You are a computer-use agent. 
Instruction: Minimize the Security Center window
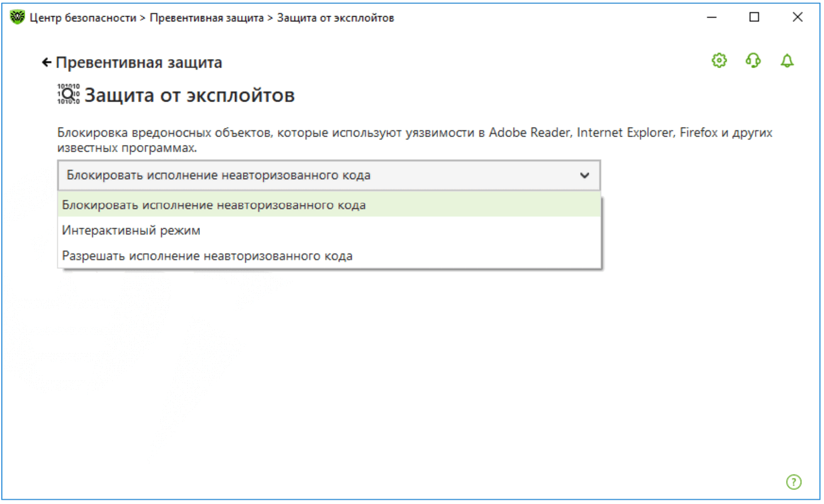coord(711,18)
